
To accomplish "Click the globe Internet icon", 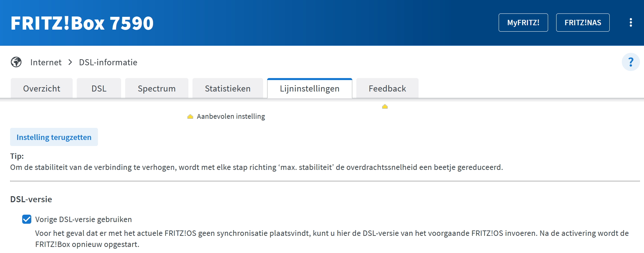I will [x=16, y=62].
